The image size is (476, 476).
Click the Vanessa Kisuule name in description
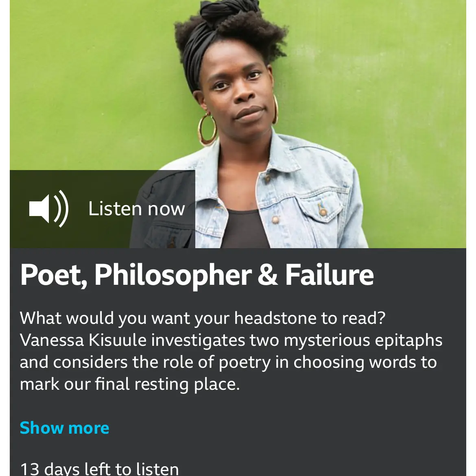coord(83,340)
